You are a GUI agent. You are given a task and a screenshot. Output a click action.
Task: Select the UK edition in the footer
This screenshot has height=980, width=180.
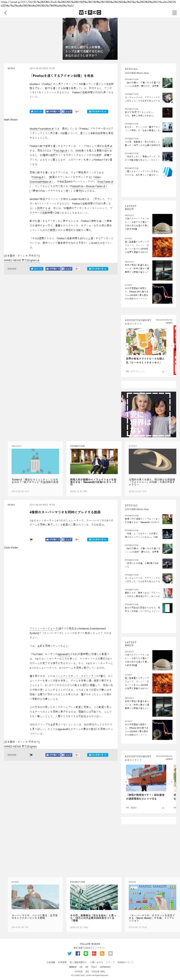[x=87, y=967]
